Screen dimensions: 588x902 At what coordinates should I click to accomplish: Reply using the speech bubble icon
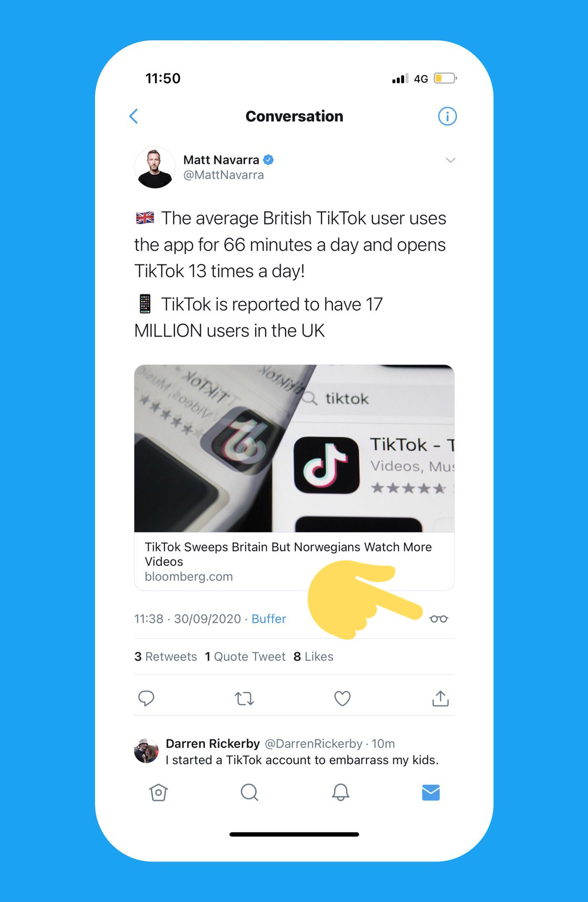pyautogui.click(x=146, y=699)
